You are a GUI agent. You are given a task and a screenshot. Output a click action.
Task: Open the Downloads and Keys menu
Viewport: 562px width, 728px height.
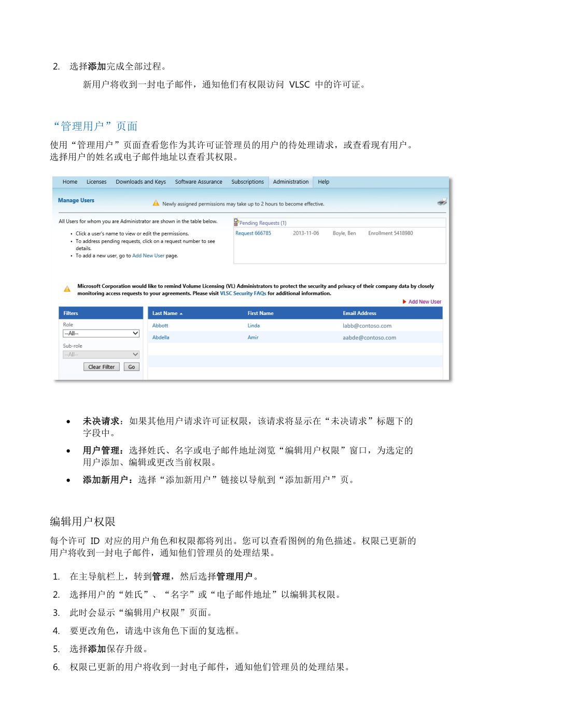point(140,182)
